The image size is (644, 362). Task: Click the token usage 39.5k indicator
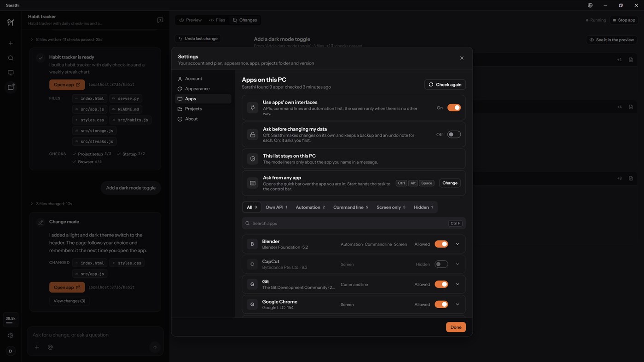(x=10, y=320)
